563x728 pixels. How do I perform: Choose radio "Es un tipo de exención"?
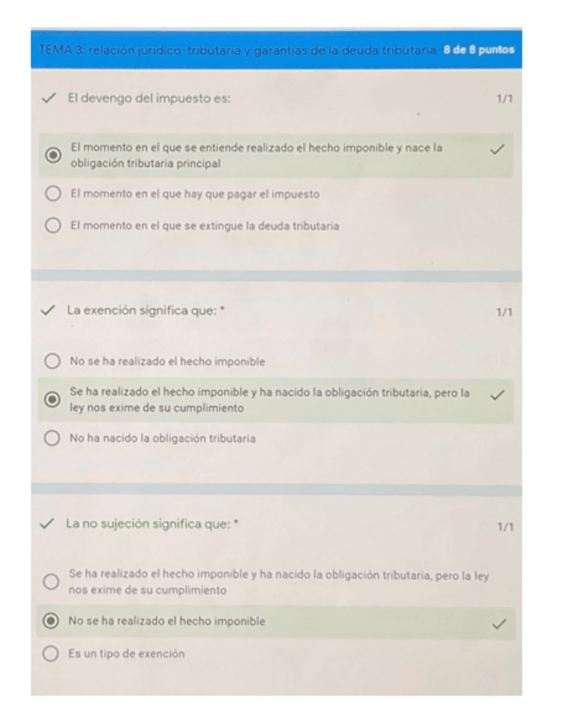coord(51,653)
